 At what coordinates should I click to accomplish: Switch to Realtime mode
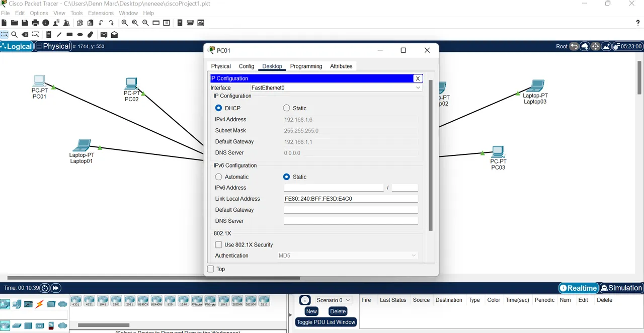pos(578,288)
